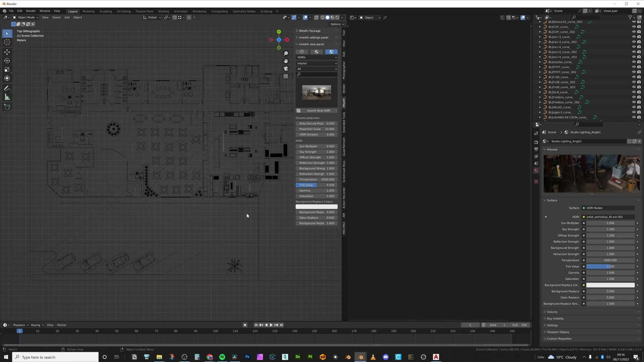Switch to rendered viewport shading
This screenshot has width=644, height=362.
coord(337,18)
